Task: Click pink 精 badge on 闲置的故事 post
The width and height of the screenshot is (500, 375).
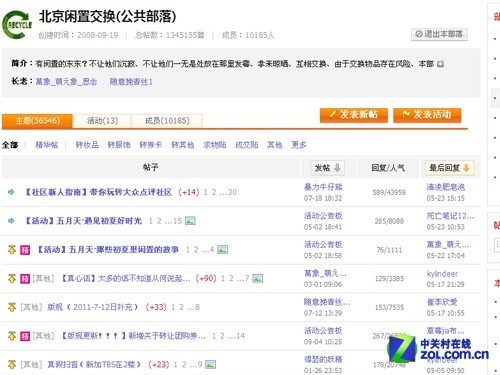Action: (25, 250)
